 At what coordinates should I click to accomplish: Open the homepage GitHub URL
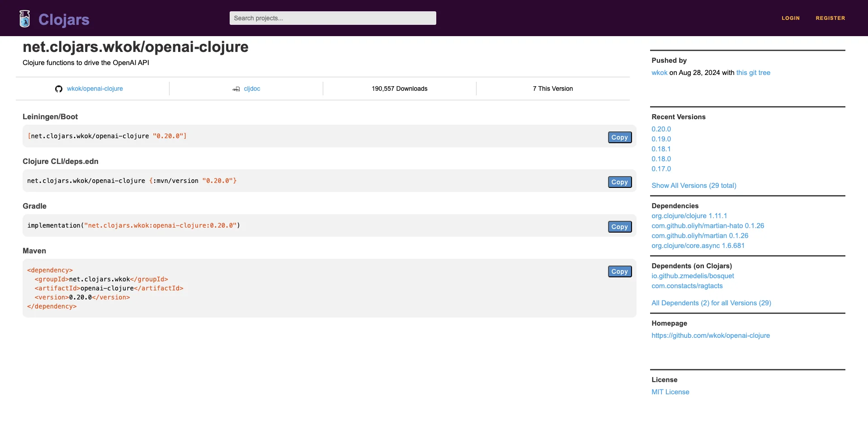click(711, 336)
